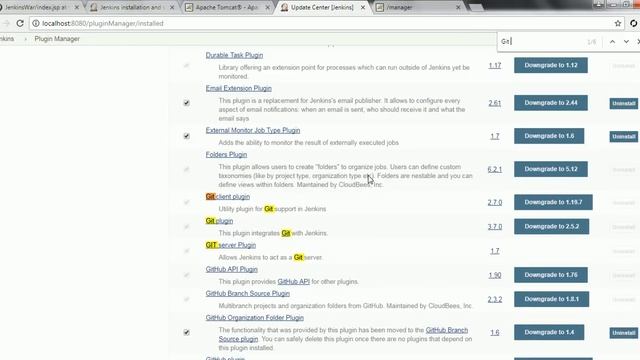Click Email Extension version 2.61 link
This screenshot has width=640, height=360.
[x=495, y=103]
